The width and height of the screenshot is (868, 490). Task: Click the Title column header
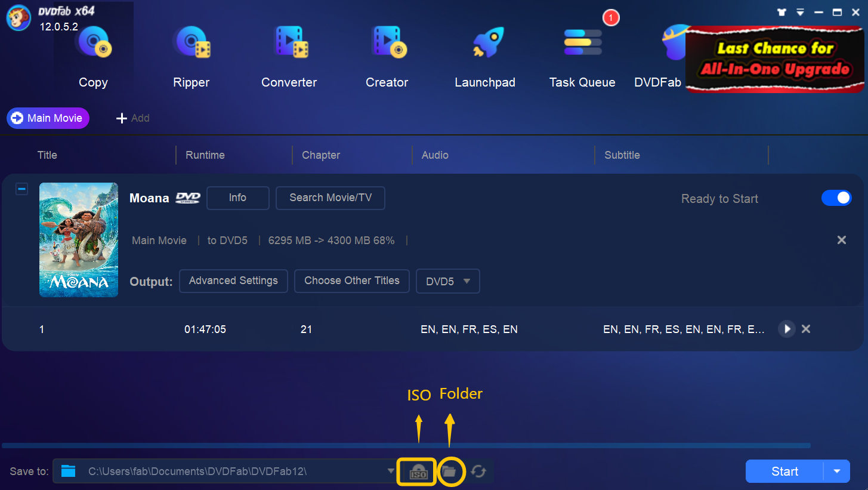[47, 155]
